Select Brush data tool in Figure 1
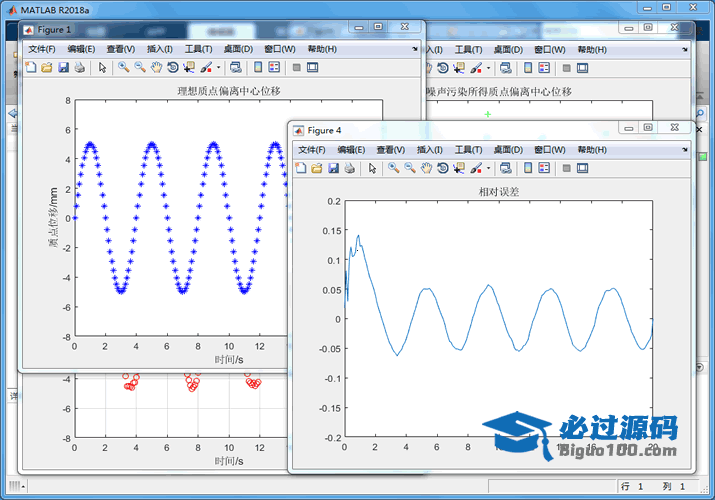This screenshot has width=715, height=500. 206,67
